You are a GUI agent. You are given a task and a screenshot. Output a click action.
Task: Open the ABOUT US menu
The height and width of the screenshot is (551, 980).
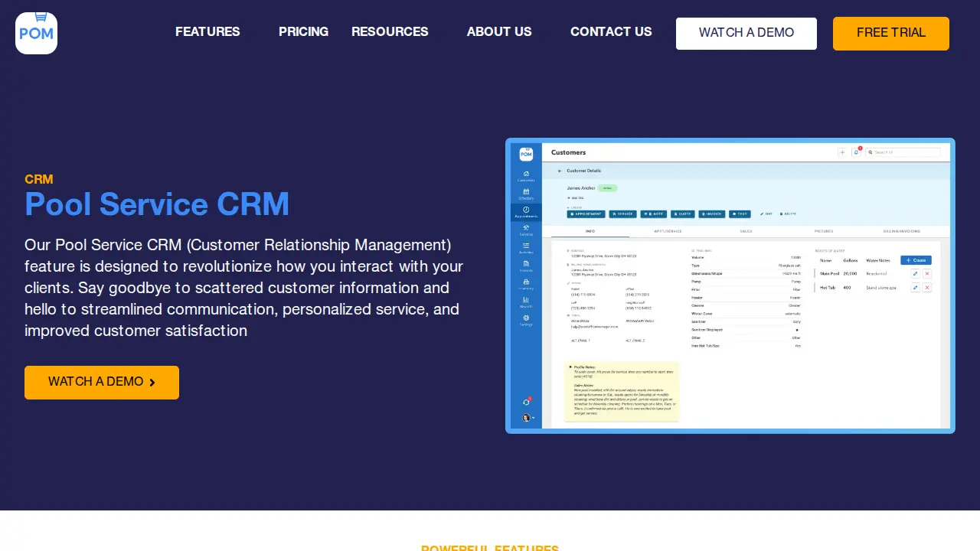click(499, 32)
